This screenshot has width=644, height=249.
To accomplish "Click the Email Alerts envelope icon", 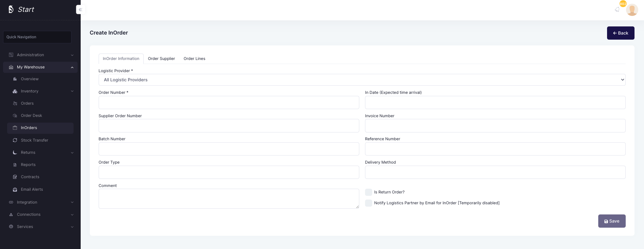I will point(15,189).
